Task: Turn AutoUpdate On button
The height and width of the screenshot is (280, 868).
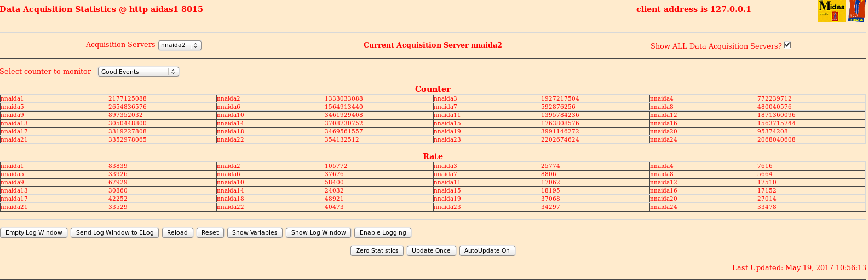Action: (487, 250)
